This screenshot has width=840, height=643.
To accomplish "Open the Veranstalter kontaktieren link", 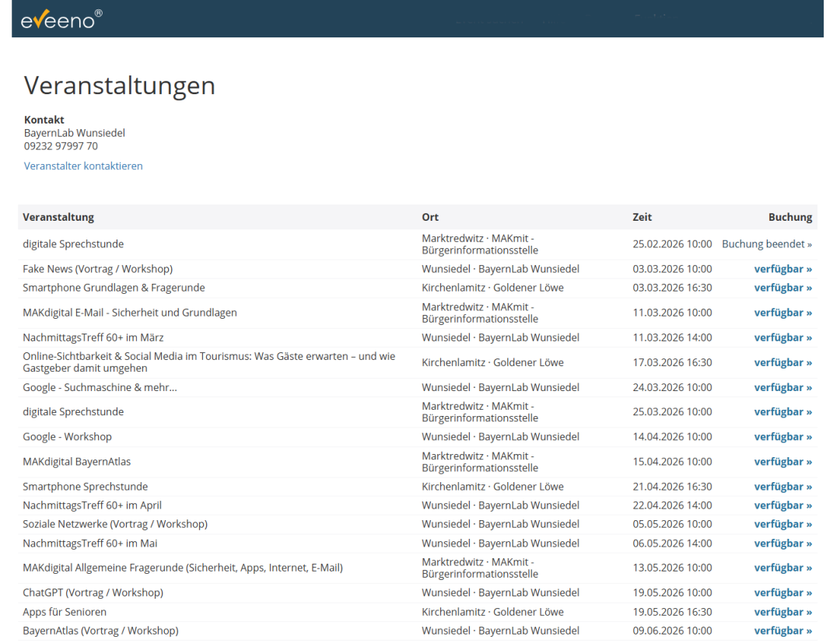I will [x=82, y=166].
